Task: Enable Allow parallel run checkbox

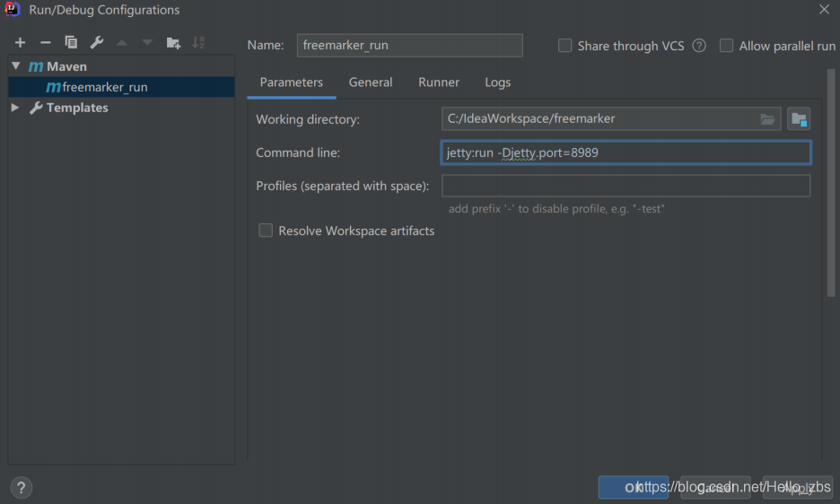Action: pyautogui.click(x=726, y=46)
